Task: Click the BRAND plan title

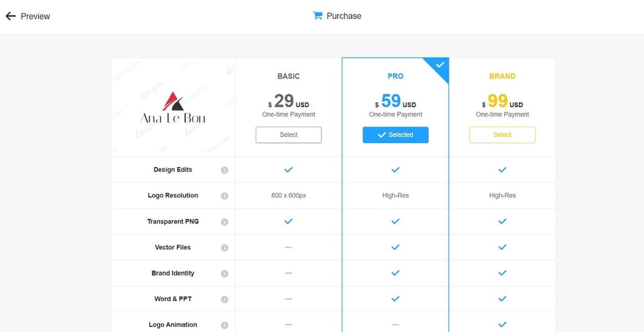Action: pyautogui.click(x=502, y=76)
